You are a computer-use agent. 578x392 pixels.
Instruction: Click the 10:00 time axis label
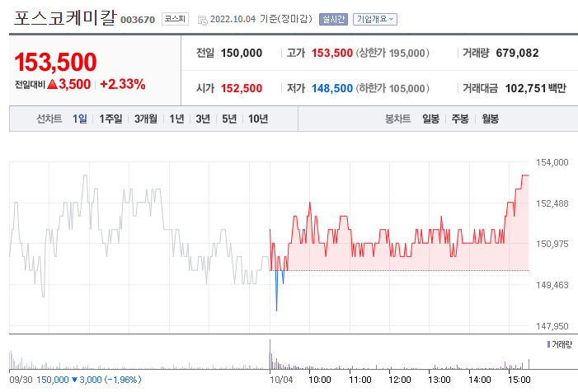320,380
